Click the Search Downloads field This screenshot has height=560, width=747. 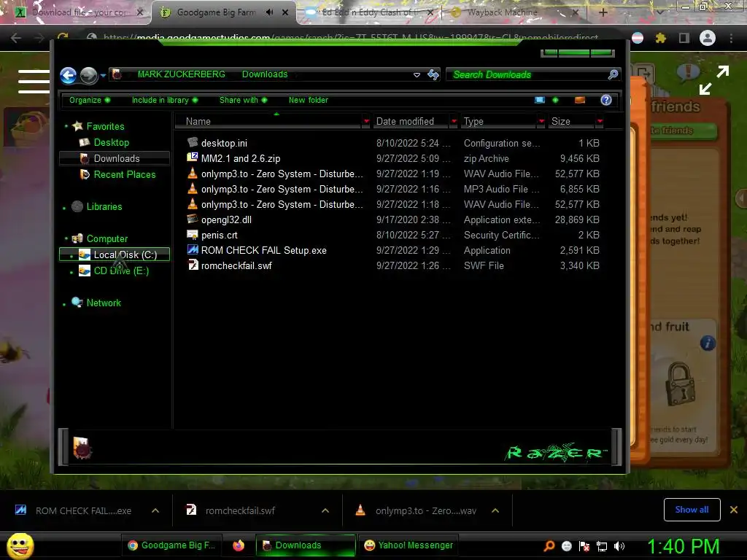tap(528, 75)
